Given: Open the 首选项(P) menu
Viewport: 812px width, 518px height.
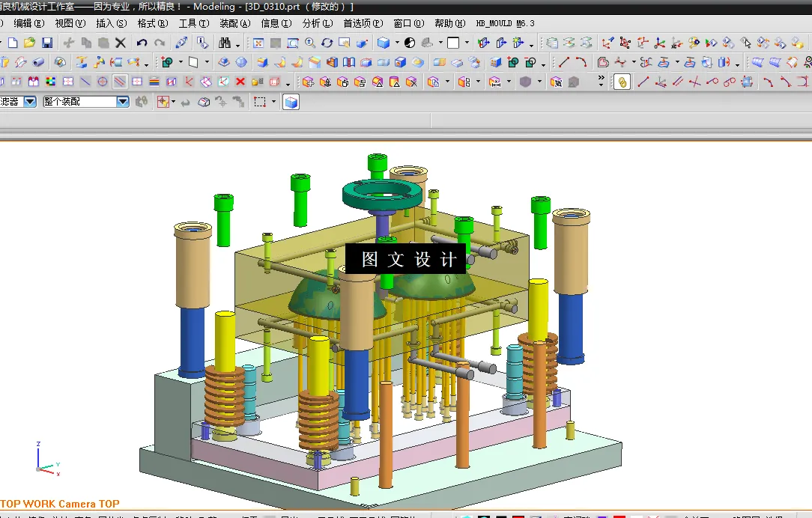Looking at the screenshot, I should 363,23.
